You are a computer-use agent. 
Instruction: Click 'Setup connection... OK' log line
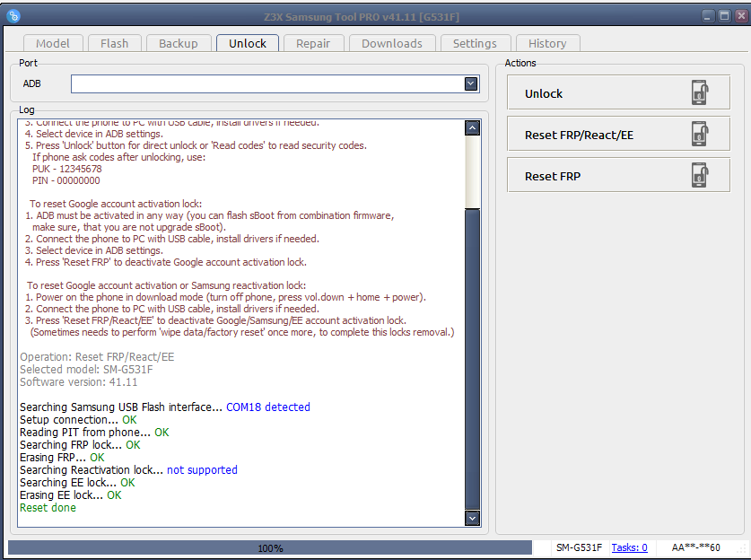tap(79, 420)
